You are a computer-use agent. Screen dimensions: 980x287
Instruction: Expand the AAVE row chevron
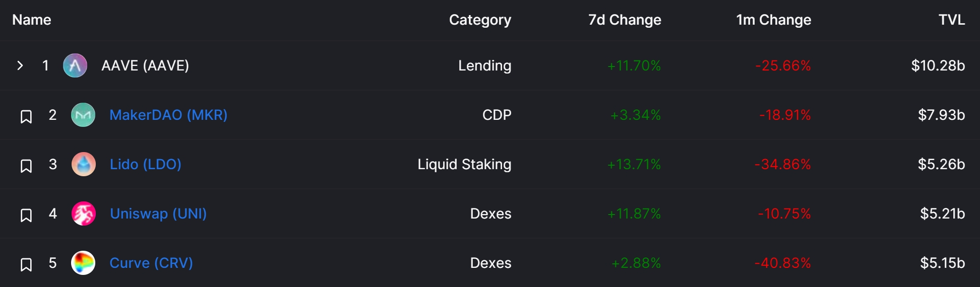coord(20,65)
